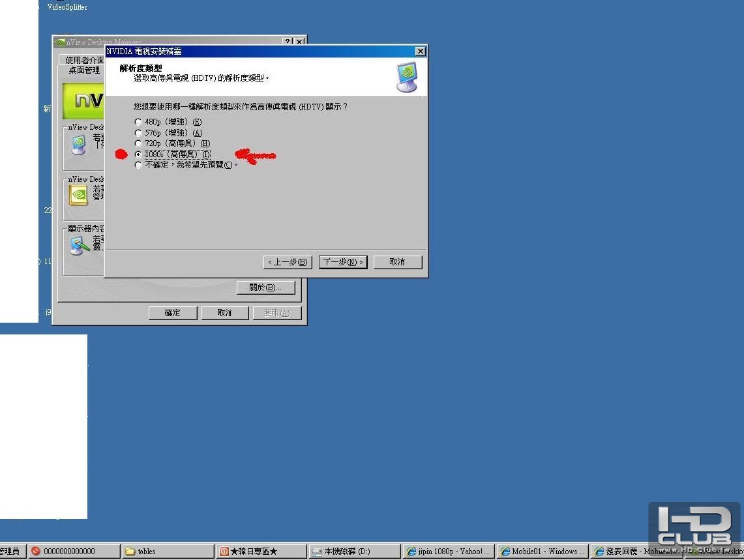This screenshot has height=560, width=744.
Task: Choose the 720p (高傳真) resolution
Action: pyautogui.click(x=138, y=143)
